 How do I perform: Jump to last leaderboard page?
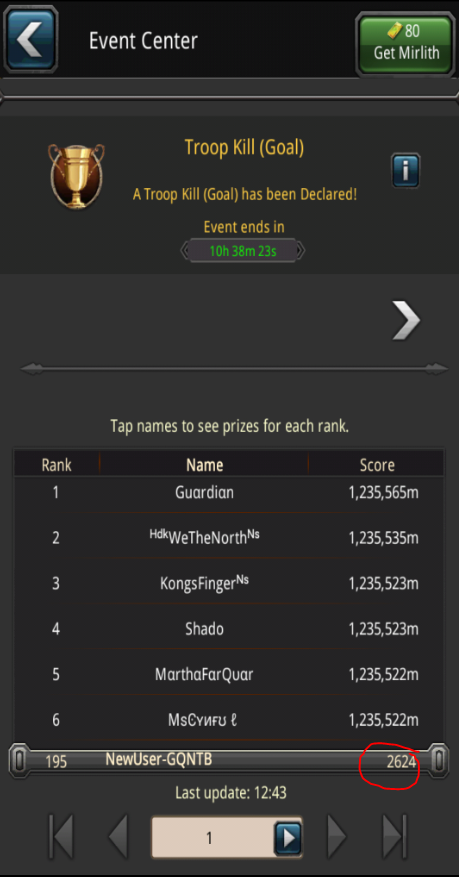pyautogui.click(x=395, y=837)
